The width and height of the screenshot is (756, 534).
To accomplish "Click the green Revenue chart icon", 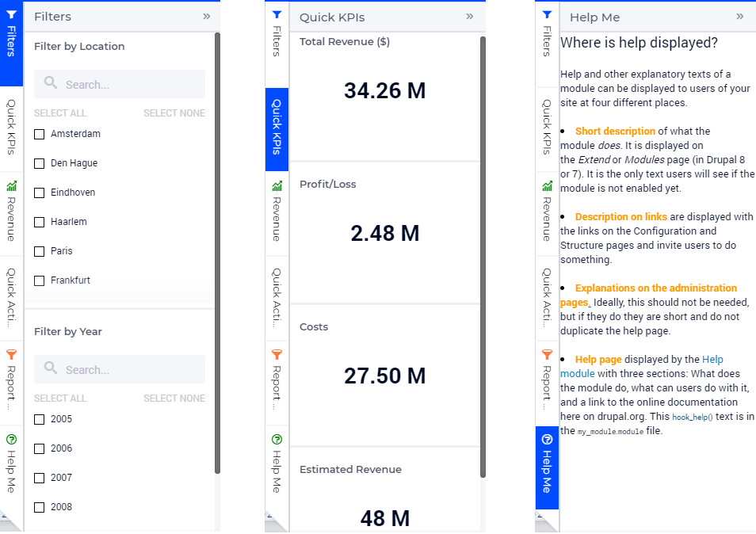I will 11,185.
